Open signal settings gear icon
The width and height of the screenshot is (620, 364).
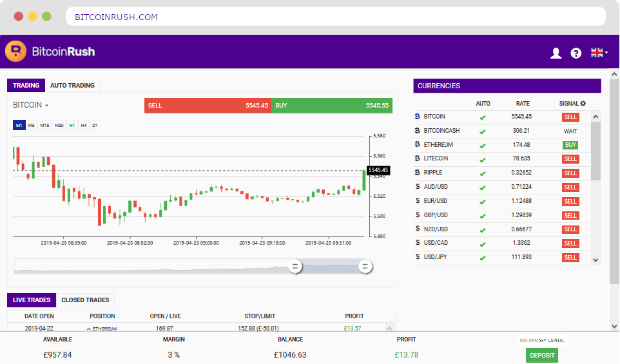pos(583,103)
